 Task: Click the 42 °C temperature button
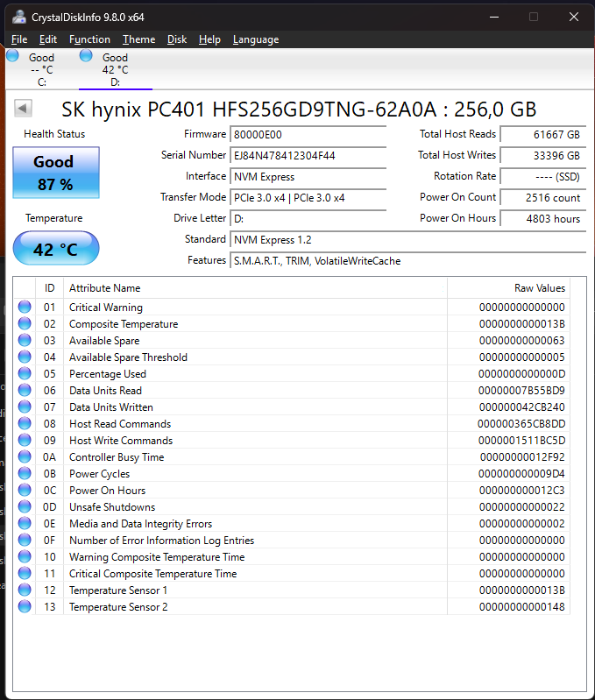tap(56, 248)
